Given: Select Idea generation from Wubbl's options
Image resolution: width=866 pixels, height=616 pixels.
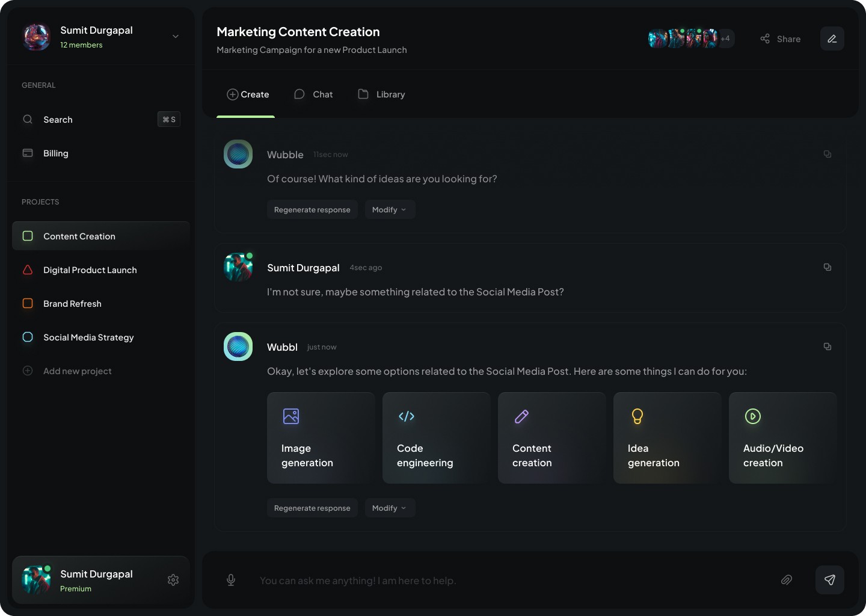Looking at the screenshot, I should 667,438.
